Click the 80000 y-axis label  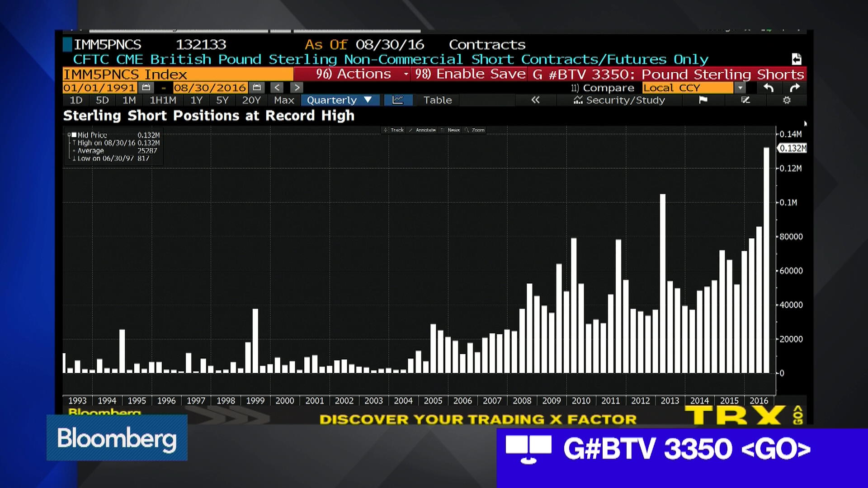(x=791, y=236)
